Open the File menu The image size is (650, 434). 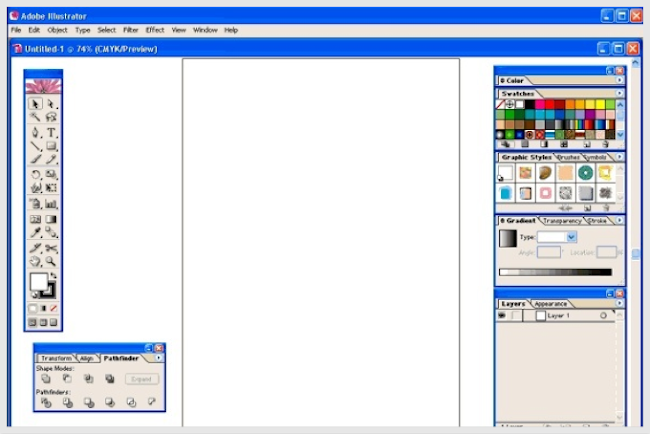[16, 30]
